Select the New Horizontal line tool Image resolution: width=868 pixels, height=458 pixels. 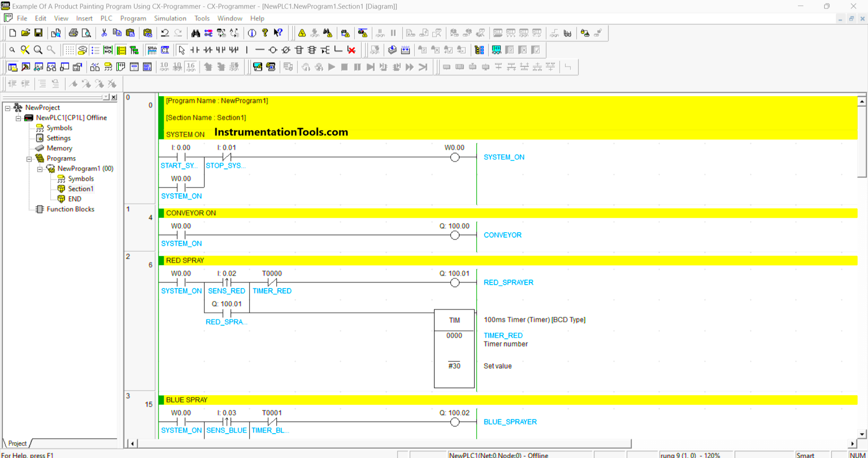coord(259,50)
